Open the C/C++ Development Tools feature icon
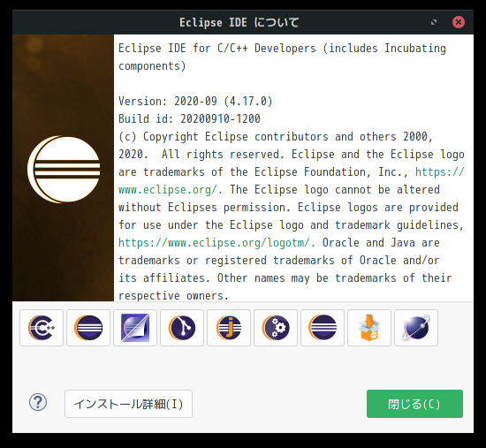The height and width of the screenshot is (448, 486). tap(42, 328)
